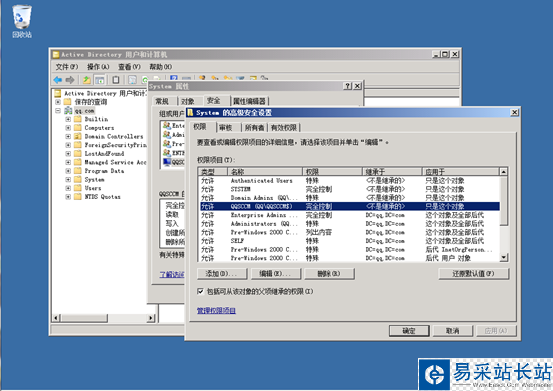
Task: Open the 查看 menu
Action: [129, 67]
